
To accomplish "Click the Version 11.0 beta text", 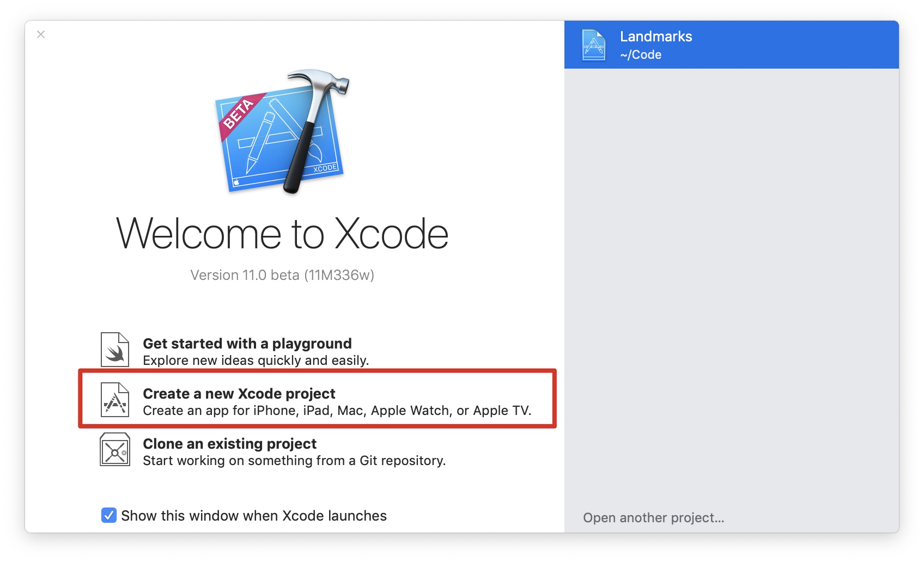I will (x=282, y=275).
